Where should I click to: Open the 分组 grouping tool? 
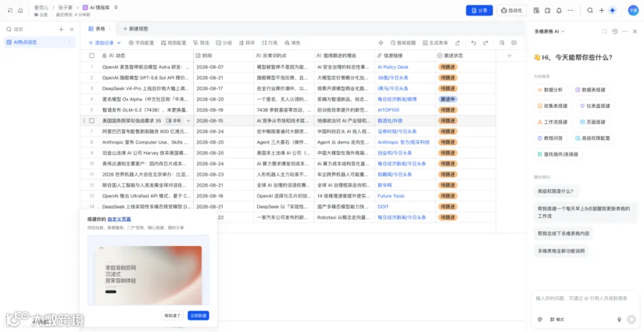pyautogui.click(x=224, y=43)
